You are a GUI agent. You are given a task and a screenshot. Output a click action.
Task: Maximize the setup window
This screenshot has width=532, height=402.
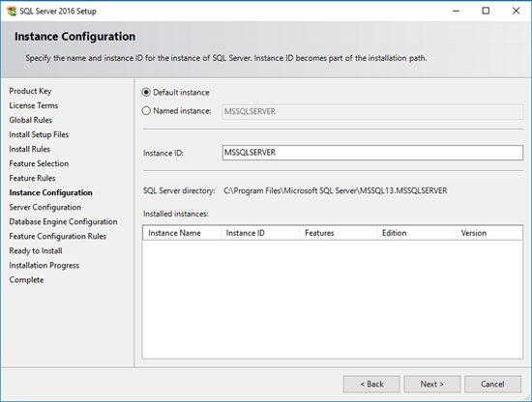point(486,11)
